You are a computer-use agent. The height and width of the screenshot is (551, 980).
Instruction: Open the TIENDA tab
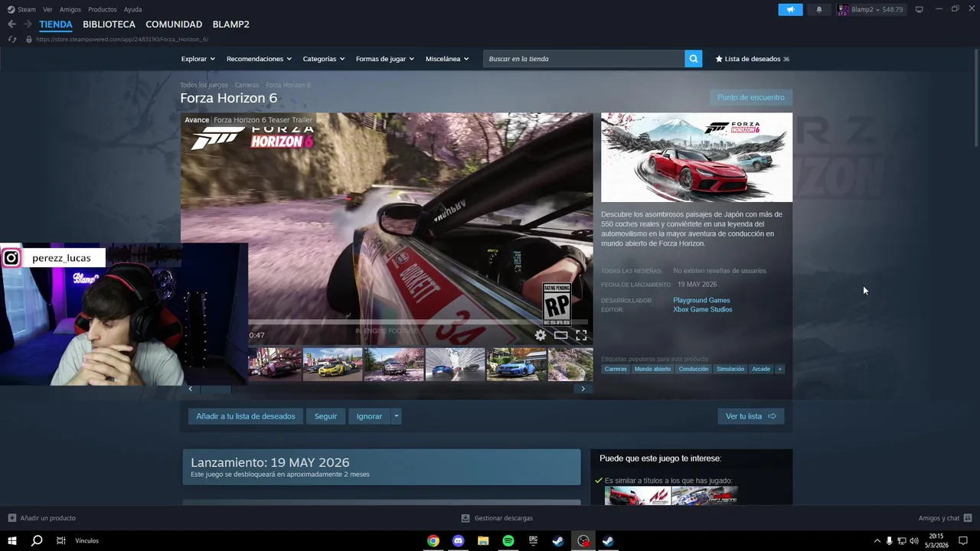(56, 24)
